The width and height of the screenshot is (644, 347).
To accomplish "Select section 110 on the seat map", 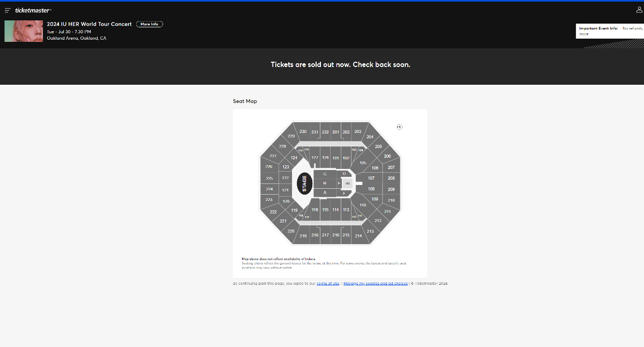I will point(363,205).
